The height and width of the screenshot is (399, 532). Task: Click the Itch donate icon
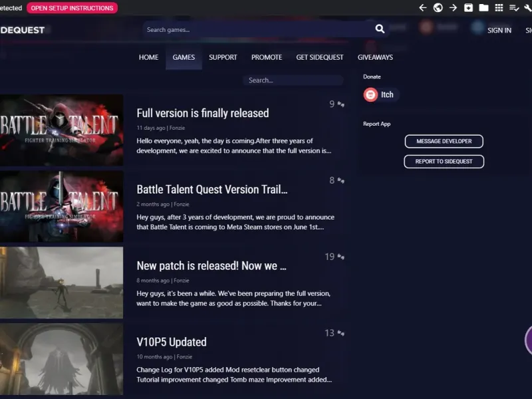370,94
